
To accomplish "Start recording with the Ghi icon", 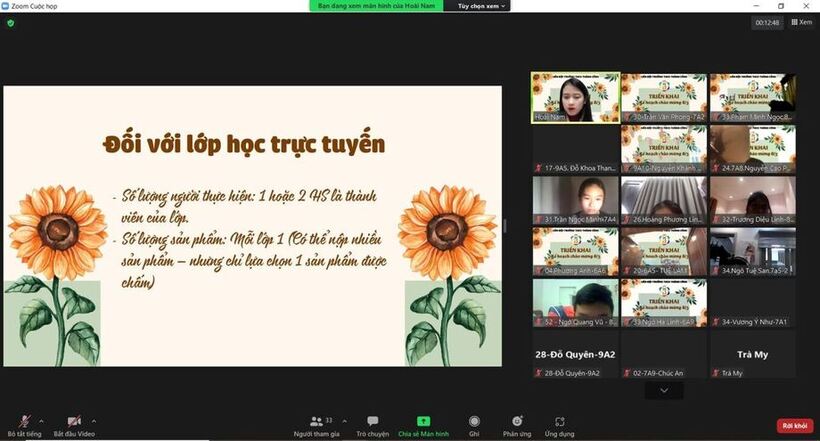I will 474,422.
